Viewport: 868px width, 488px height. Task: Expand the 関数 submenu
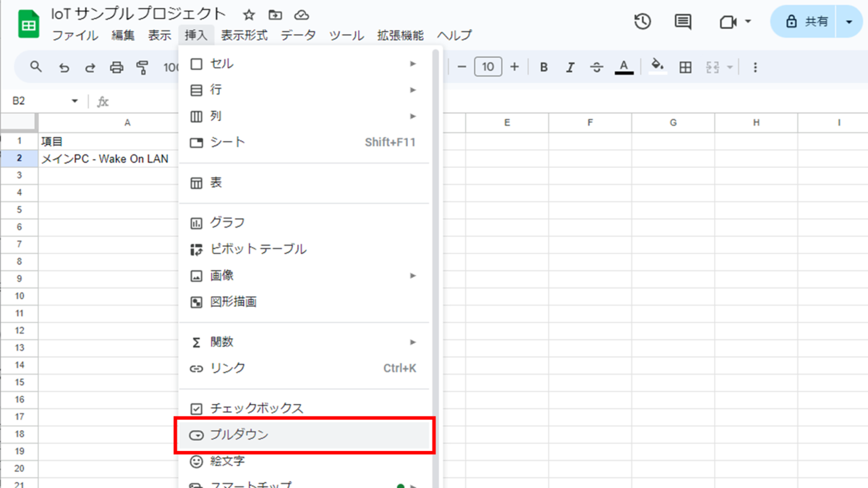coord(305,342)
